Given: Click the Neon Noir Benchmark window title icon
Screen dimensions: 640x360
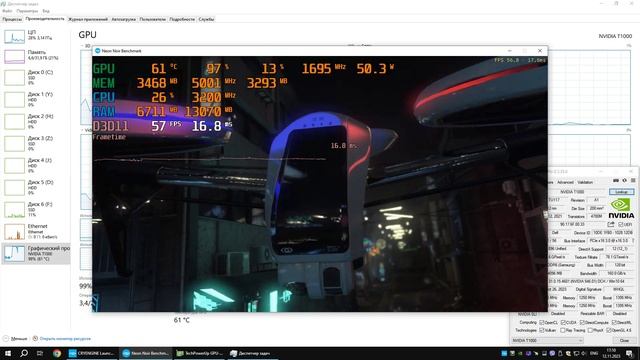Looking at the screenshot, I should click(98, 51).
